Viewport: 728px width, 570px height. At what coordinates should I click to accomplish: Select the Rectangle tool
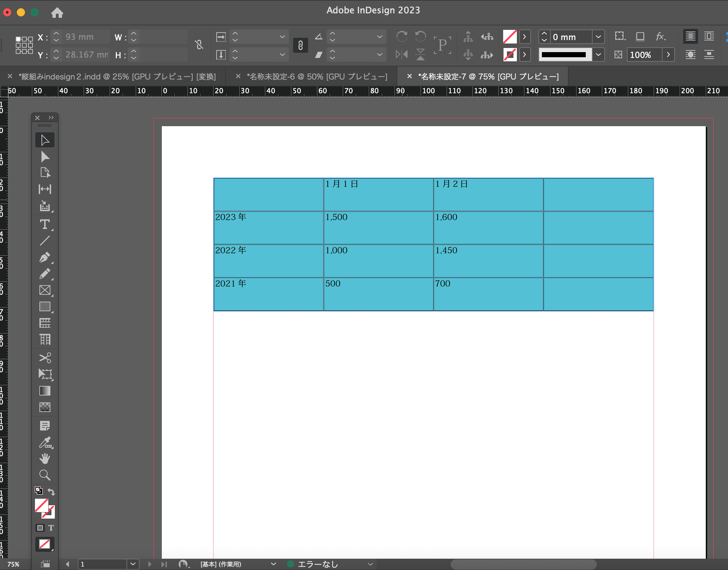[x=45, y=306]
